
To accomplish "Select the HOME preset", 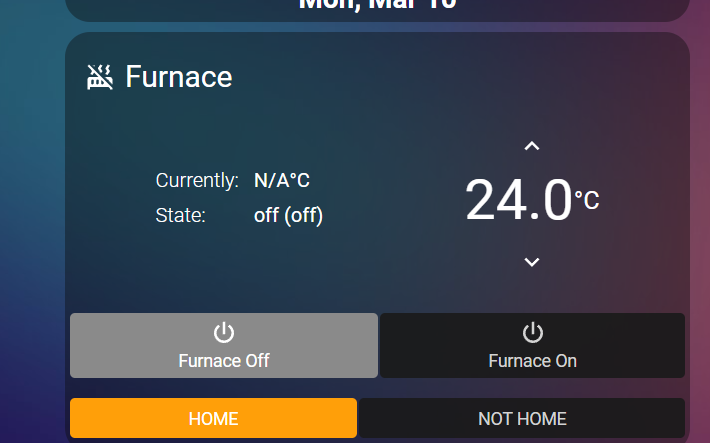I will pyautogui.click(x=213, y=418).
